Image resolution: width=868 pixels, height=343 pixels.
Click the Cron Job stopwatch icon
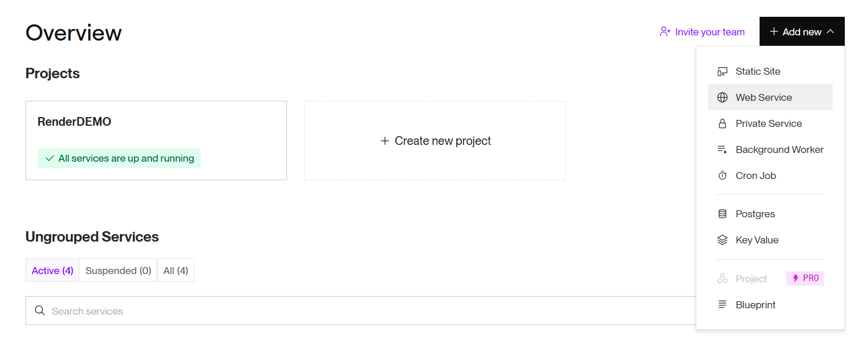click(x=722, y=176)
